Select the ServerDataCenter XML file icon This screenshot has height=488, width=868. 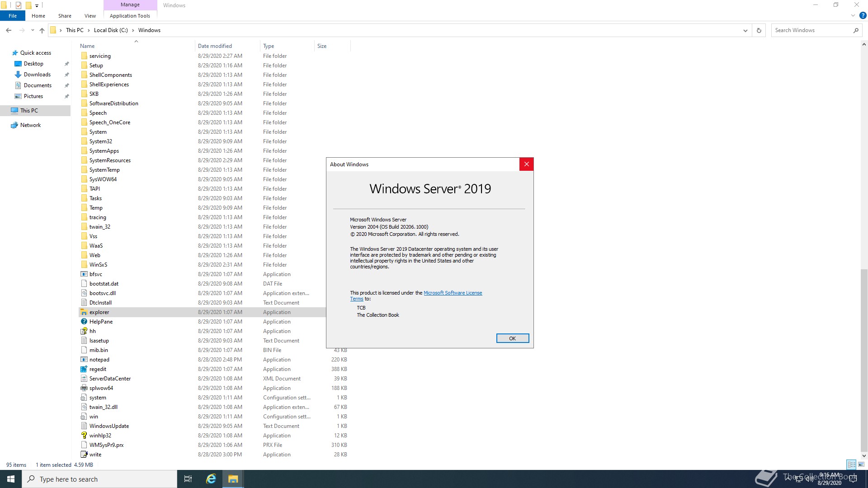click(84, 379)
